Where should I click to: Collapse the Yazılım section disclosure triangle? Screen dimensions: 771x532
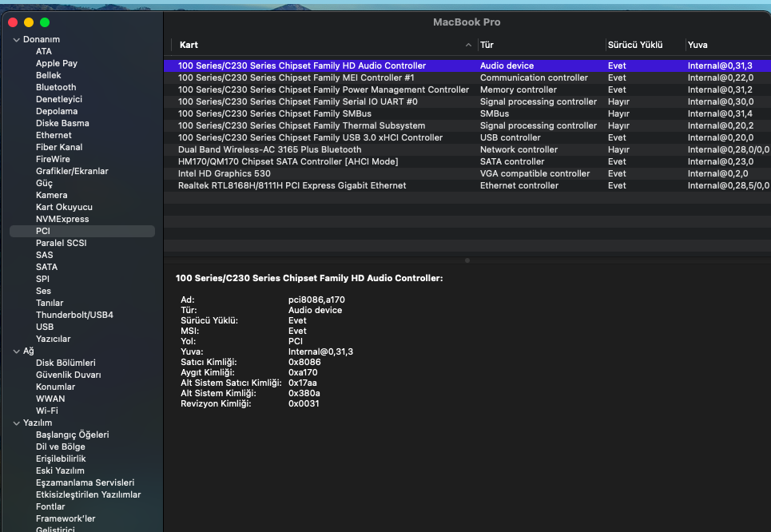click(16, 423)
